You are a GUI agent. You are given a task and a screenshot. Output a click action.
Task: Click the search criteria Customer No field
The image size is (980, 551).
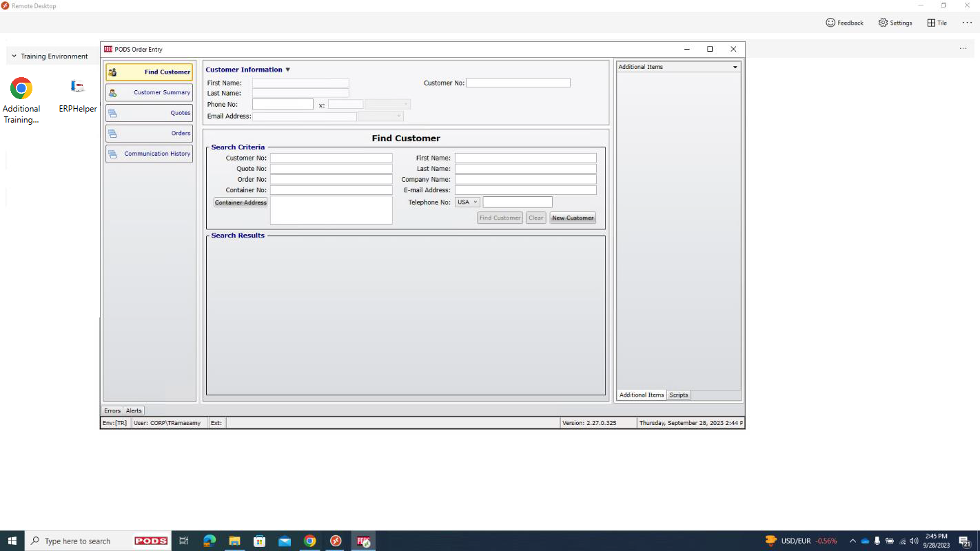click(331, 158)
